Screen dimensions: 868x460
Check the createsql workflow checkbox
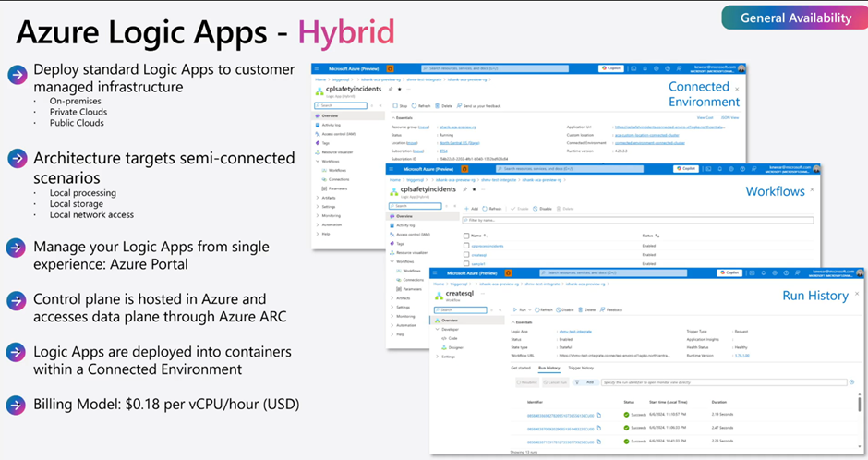click(466, 255)
